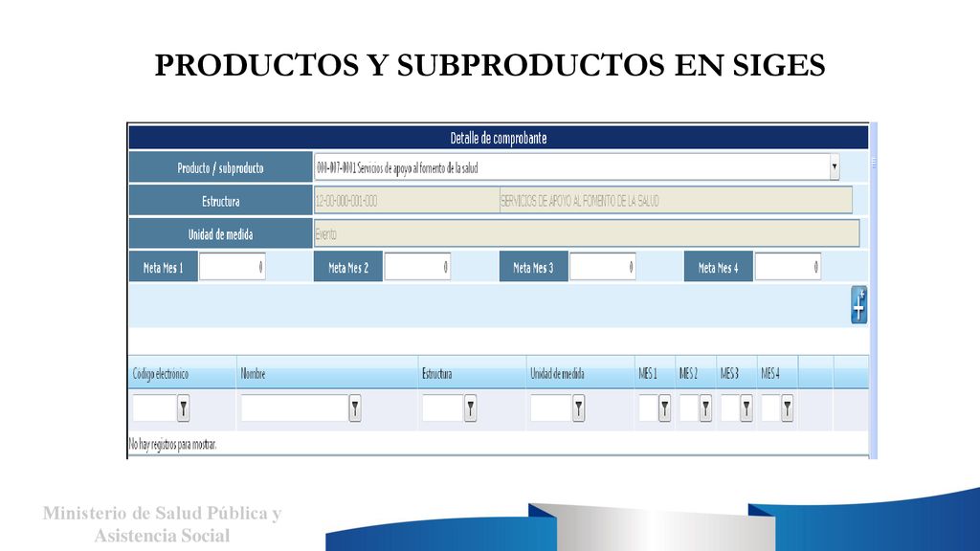Open the MES 4 filter icon

pos(788,408)
